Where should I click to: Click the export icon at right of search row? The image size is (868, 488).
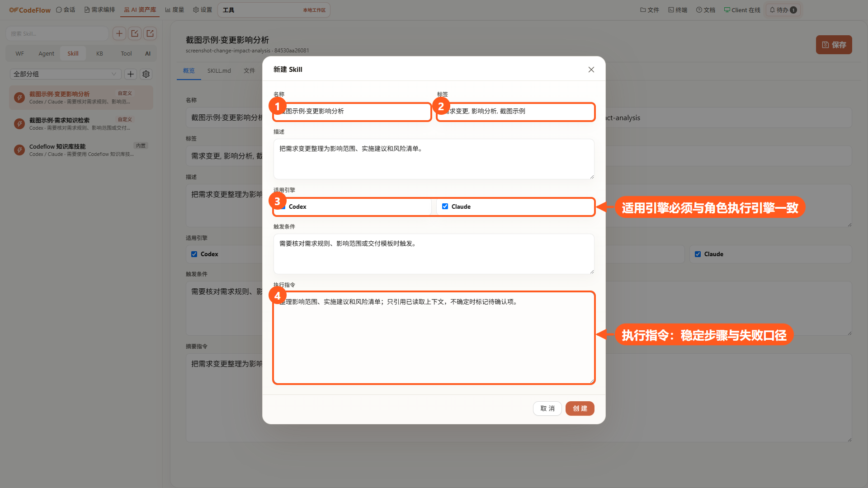[150, 33]
